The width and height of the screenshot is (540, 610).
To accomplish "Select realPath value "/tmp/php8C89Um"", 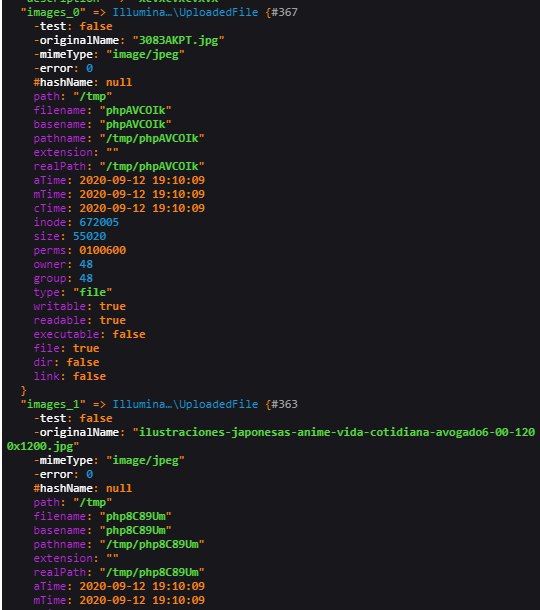I will (x=152, y=573).
